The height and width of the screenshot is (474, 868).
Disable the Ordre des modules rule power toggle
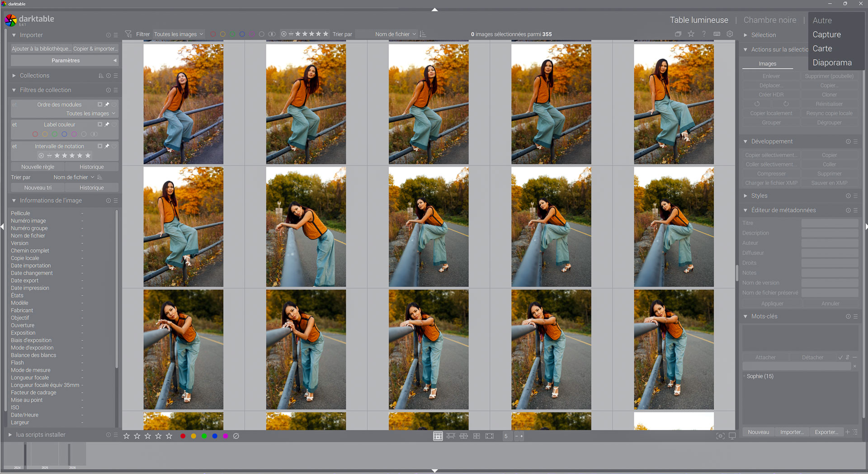pyautogui.click(x=114, y=104)
